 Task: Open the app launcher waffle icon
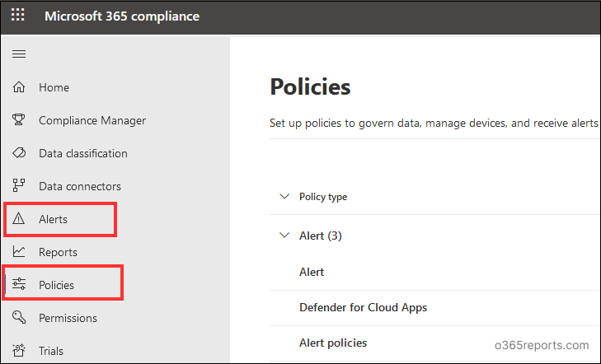17,15
